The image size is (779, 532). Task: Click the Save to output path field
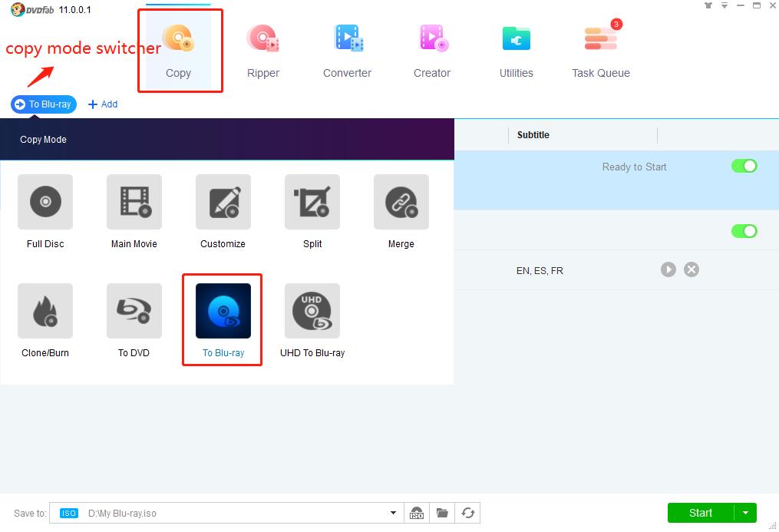point(226,513)
